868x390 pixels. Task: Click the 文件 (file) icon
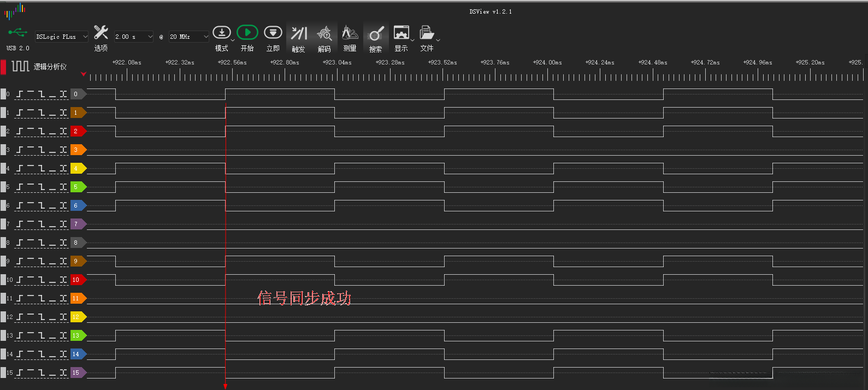(427, 33)
